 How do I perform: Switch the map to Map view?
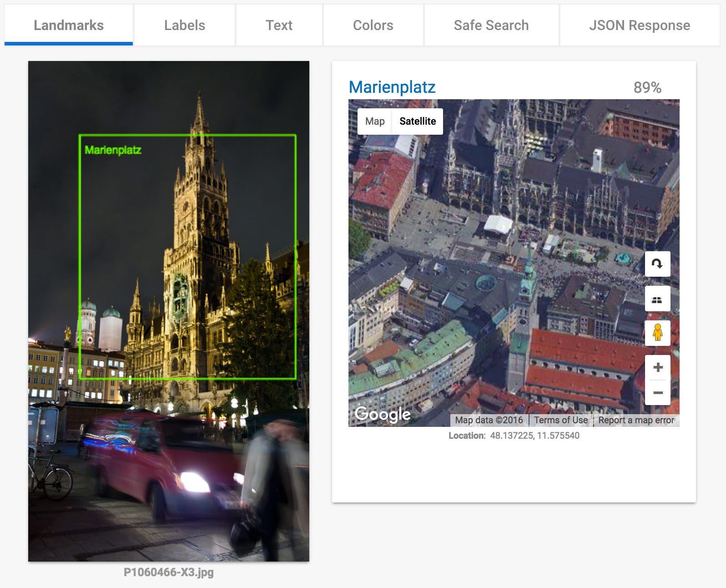[x=375, y=121]
